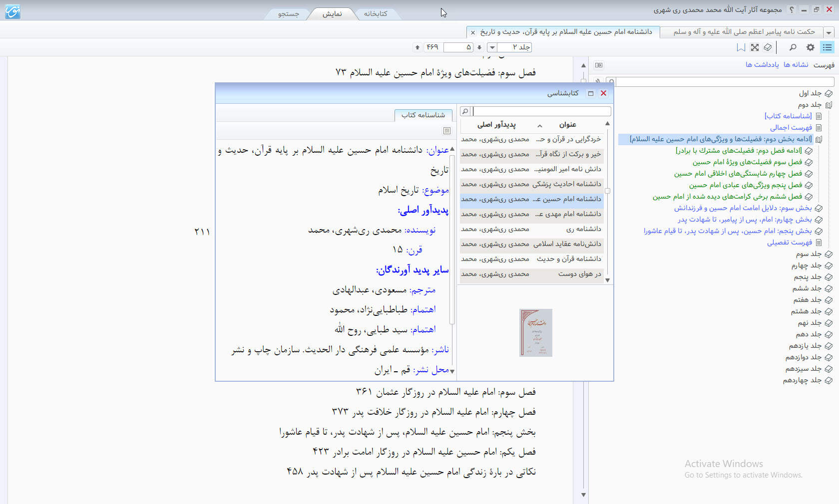Image resolution: width=839 pixels, height=504 pixels.
Task: Click the book bibliography icon in toolbar
Action: tap(768, 47)
